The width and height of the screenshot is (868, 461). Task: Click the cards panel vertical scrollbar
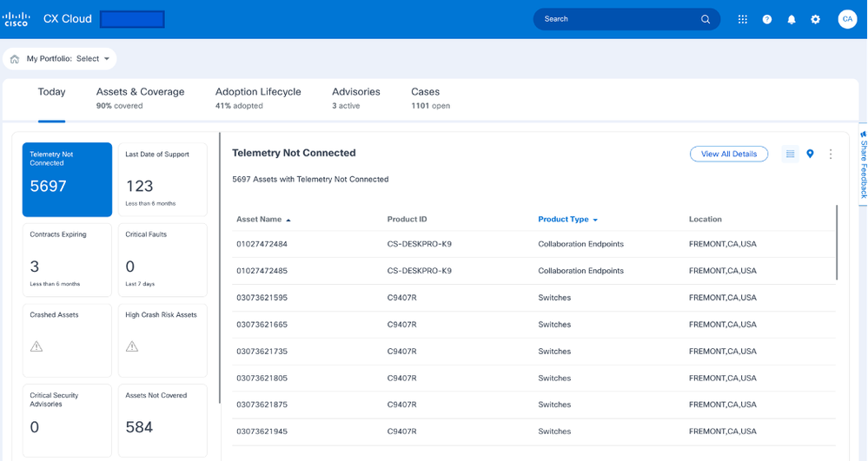[x=220, y=268]
